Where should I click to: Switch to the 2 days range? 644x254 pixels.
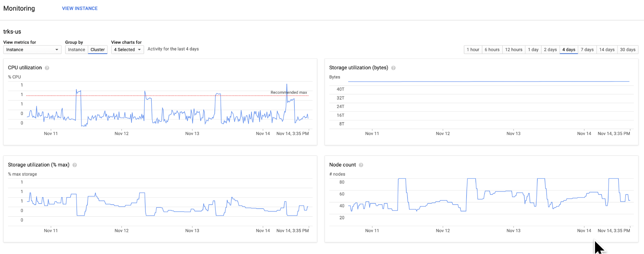[x=550, y=50]
